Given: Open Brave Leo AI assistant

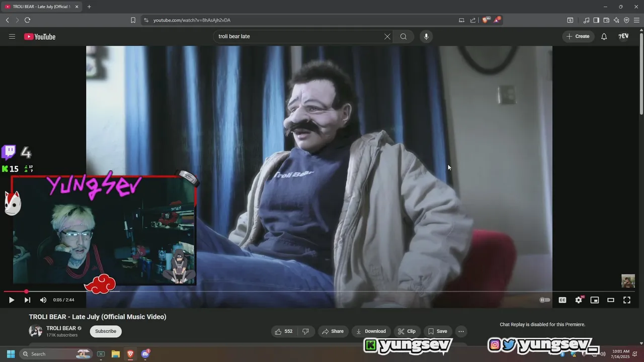Looking at the screenshot, I should click(x=616, y=20).
